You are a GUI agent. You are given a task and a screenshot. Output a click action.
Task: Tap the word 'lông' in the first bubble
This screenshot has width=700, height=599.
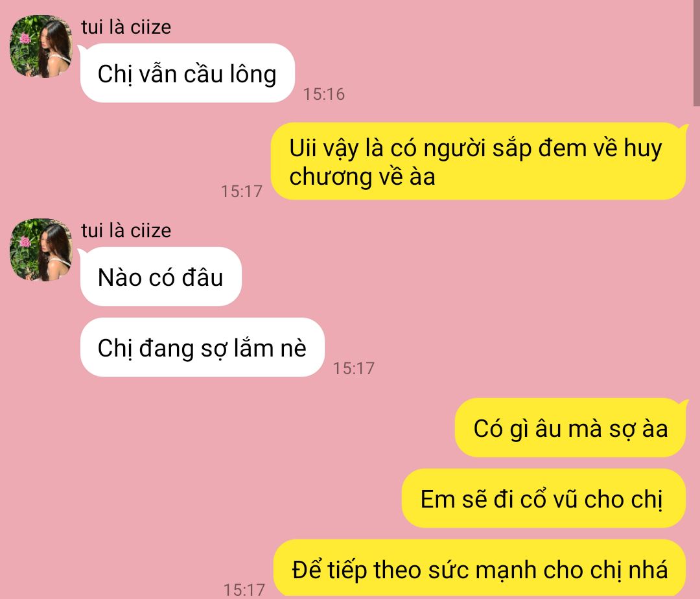tap(253, 75)
